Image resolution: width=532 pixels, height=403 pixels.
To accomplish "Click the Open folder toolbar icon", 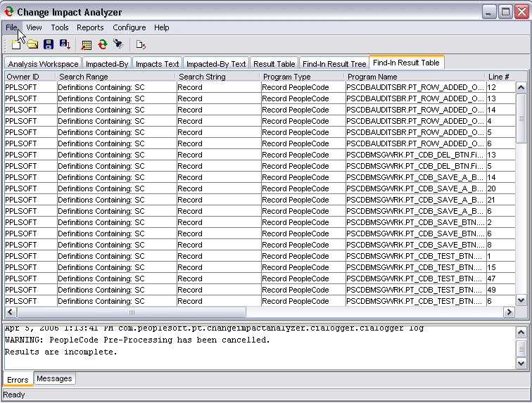I will coord(32,44).
